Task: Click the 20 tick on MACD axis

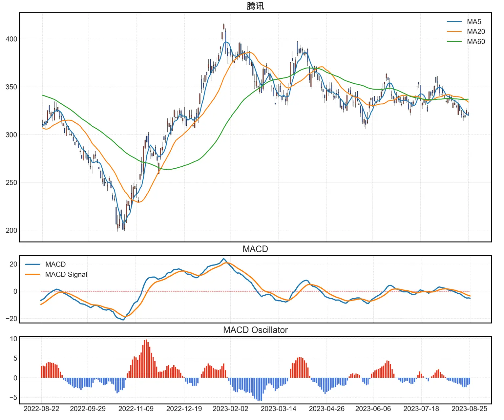Action: [13, 264]
